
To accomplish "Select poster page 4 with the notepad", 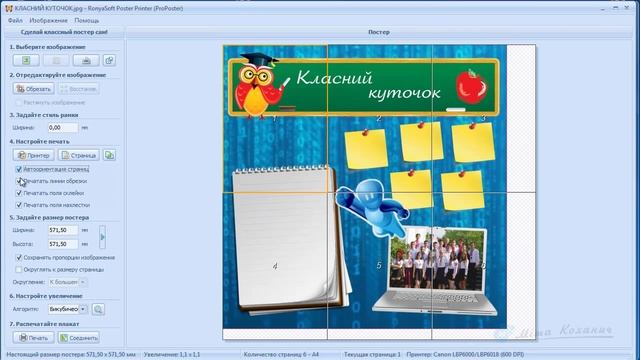I will 275,266.
